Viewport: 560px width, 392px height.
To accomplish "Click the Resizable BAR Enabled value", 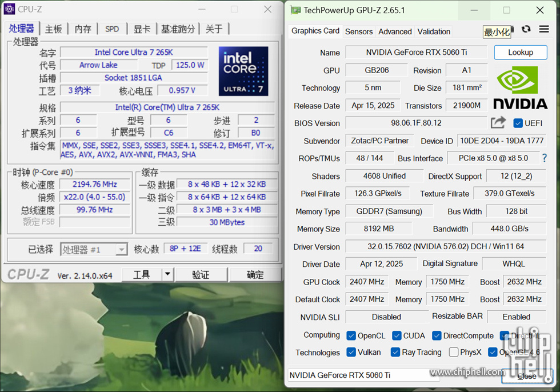I will click(x=517, y=317).
